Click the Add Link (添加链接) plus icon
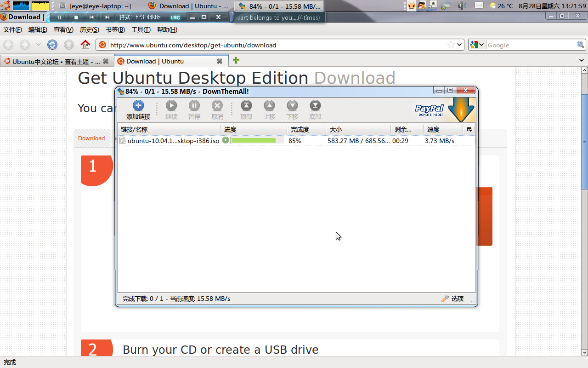The height and width of the screenshot is (368, 588). [x=138, y=106]
